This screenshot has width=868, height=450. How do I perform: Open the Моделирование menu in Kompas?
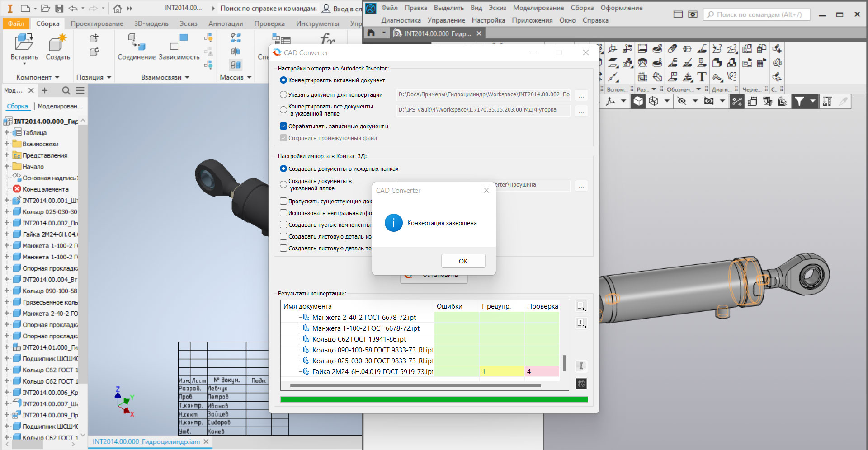pyautogui.click(x=538, y=8)
